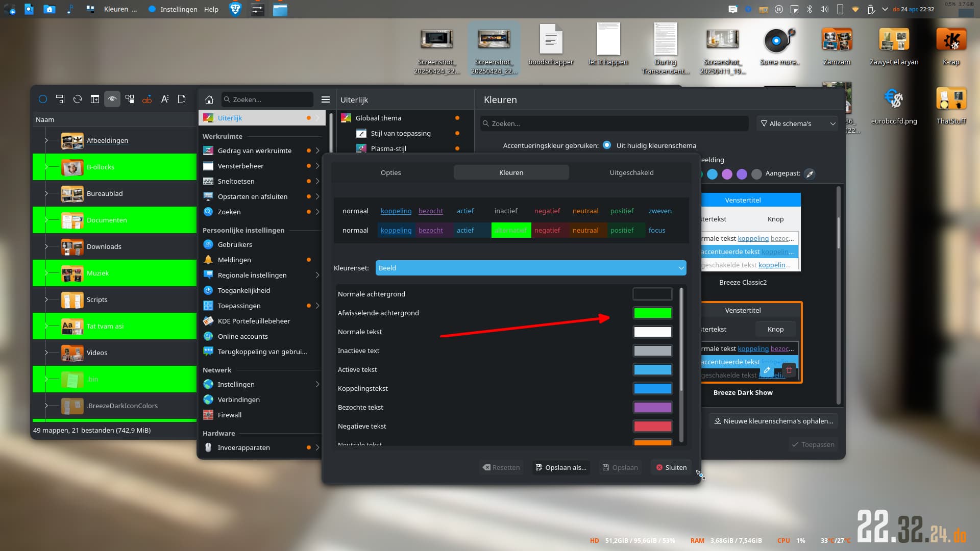Switch to the Uitgeschakeld tab
The height and width of the screenshot is (551, 980).
[631, 172]
